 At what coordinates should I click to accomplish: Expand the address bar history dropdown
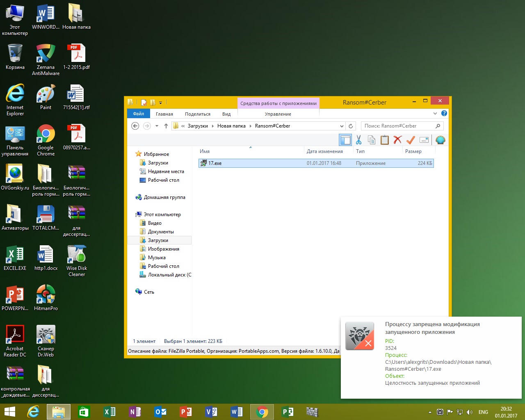pyautogui.click(x=342, y=126)
